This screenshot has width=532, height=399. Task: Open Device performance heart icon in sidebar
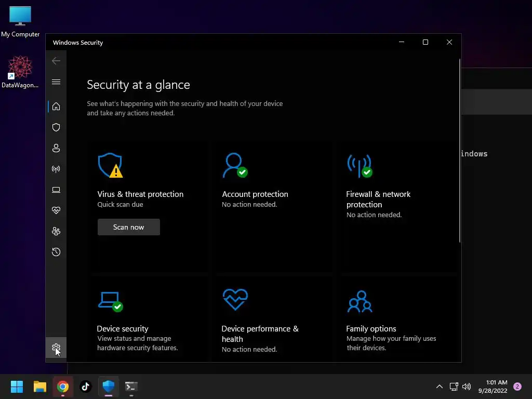(56, 210)
